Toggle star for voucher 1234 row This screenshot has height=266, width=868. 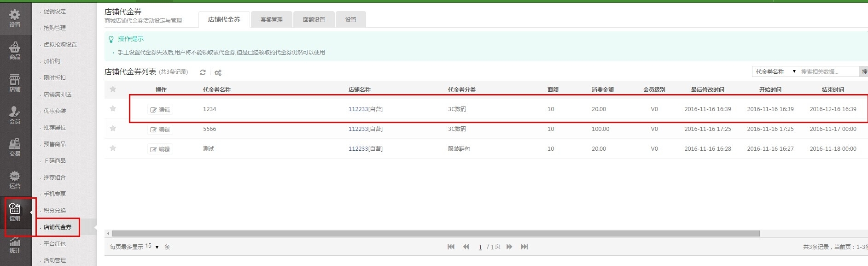click(113, 109)
